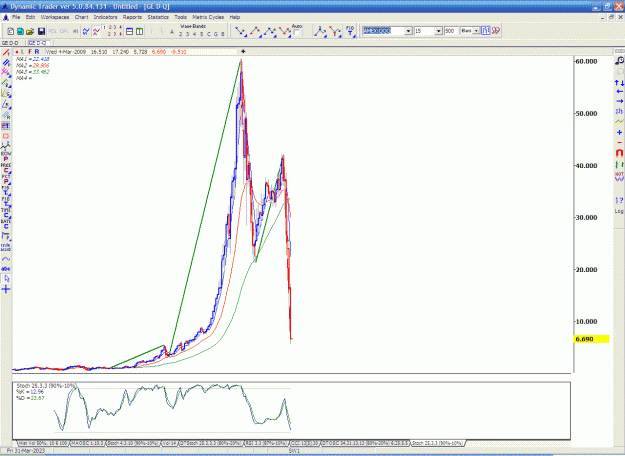Select wave band letter A
Viewport: 625px width, 456px height.
pos(172,32)
